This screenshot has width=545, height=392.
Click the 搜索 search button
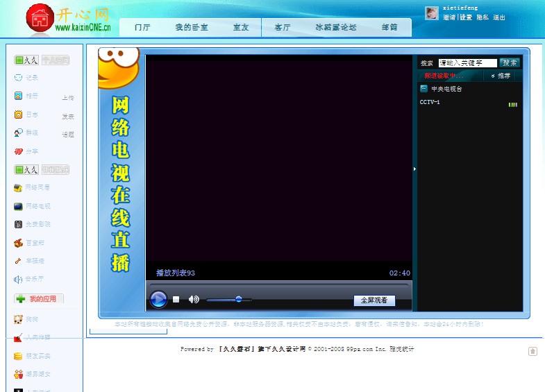click(x=510, y=62)
